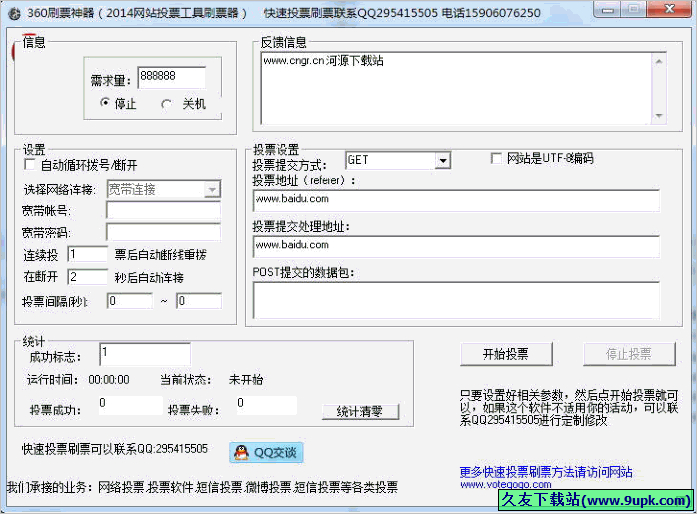Click the POST提交的数据包 text area
Image resolution: width=697 pixels, height=514 pixels.
456,300
